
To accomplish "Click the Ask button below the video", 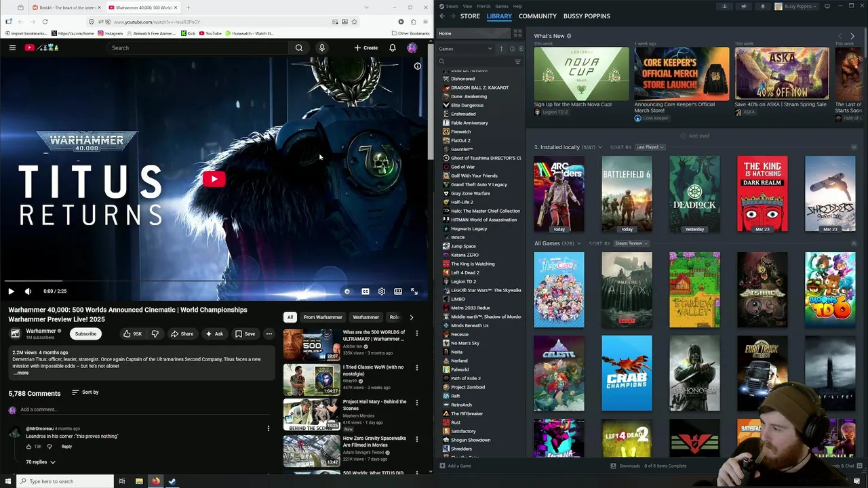I will [214, 333].
